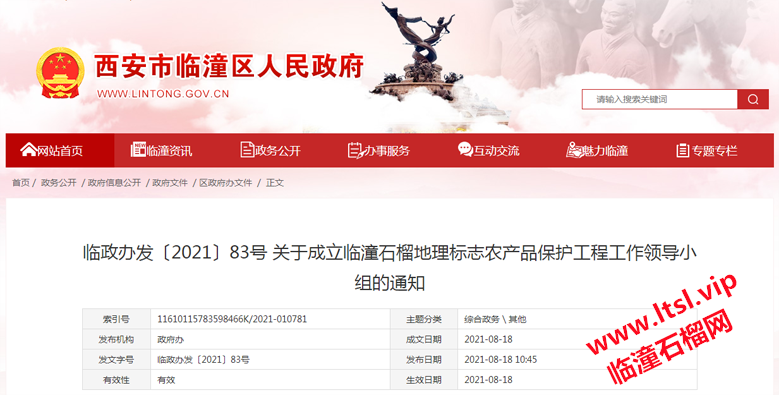Viewport: 779px width, 395px height.
Task: Select the 互动交流 navigation item
Action: click(488, 150)
